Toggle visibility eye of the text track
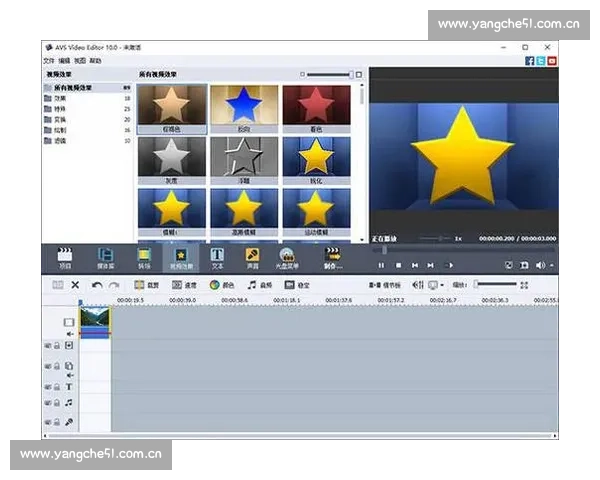Viewport: 600px width, 480px height. pos(48,386)
